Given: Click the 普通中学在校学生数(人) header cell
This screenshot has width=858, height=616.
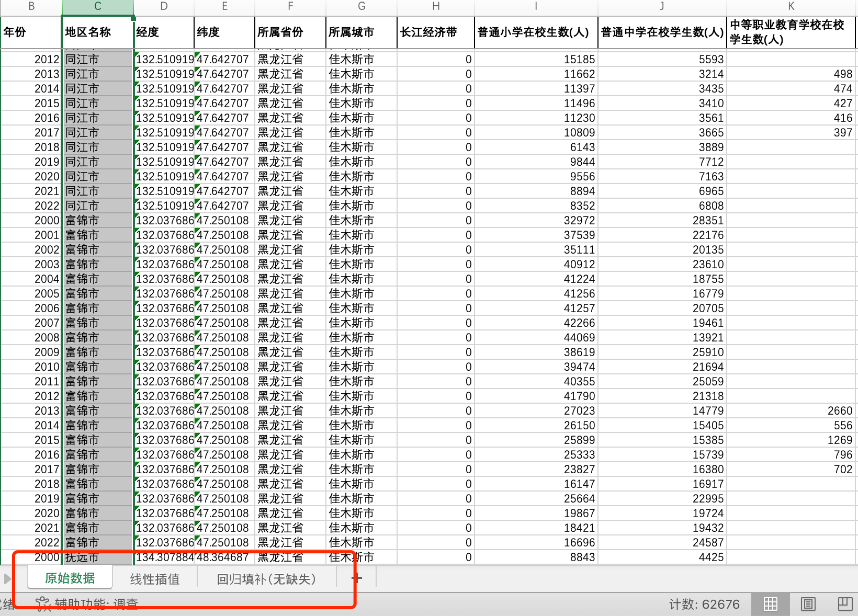Looking at the screenshot, I should (662, 32).
